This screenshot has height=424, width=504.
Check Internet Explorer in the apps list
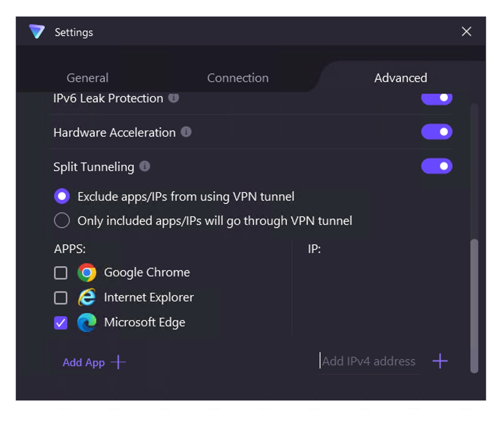pyautogui.click(x=61, y=298)
